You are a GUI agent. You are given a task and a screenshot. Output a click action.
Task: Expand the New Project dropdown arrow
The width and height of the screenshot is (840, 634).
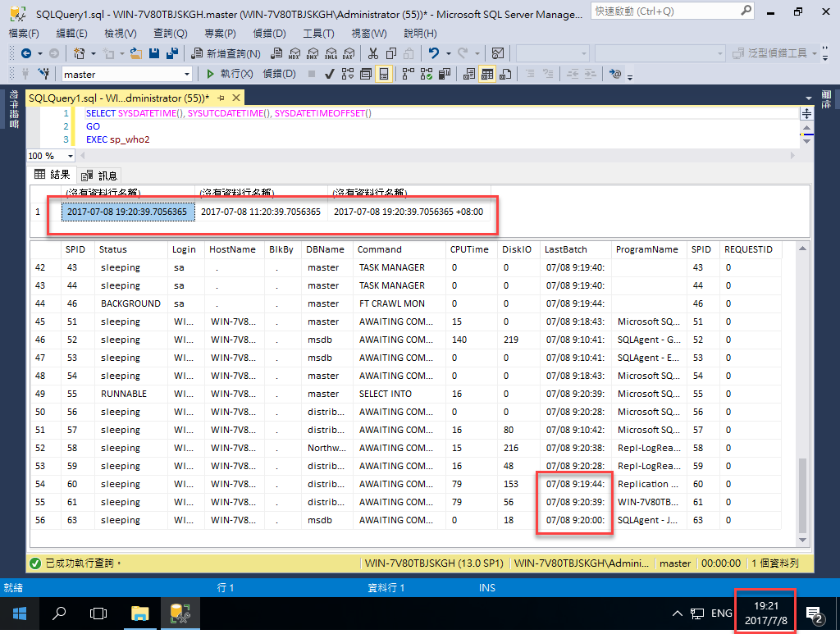[x=94, y=53]
